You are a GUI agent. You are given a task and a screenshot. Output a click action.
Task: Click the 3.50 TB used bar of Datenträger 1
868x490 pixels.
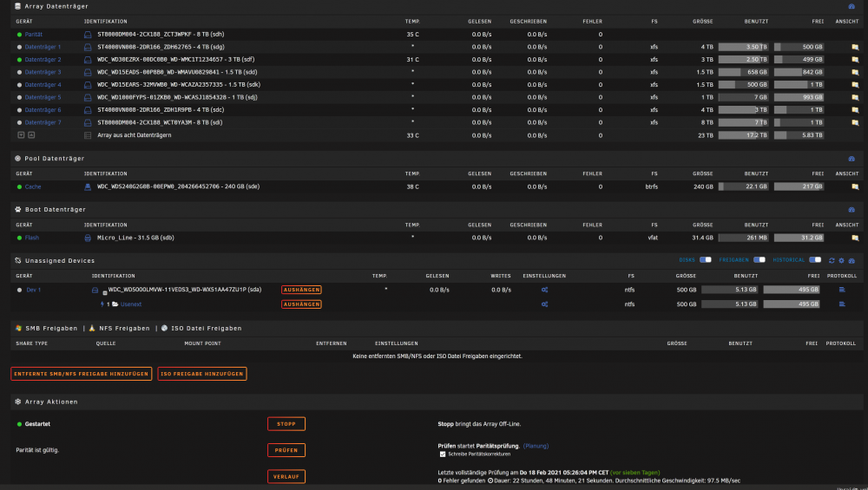point(743,47)
